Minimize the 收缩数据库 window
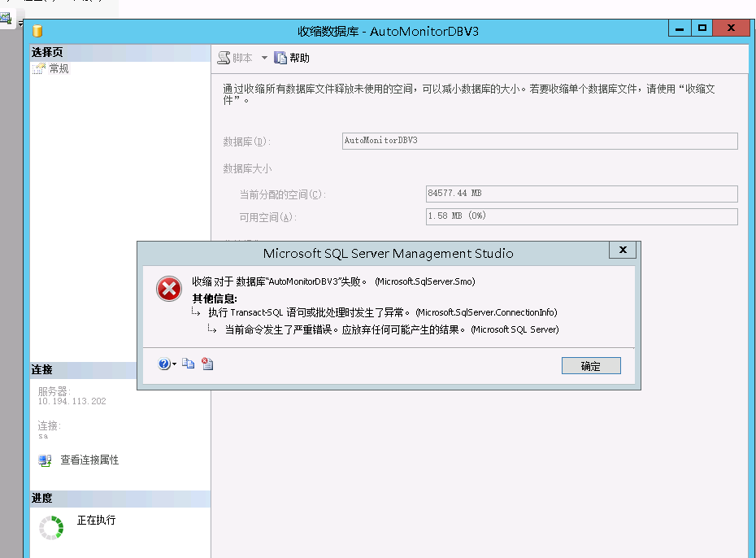Screen dimensions: 756x558 click(x=680, y=28)
